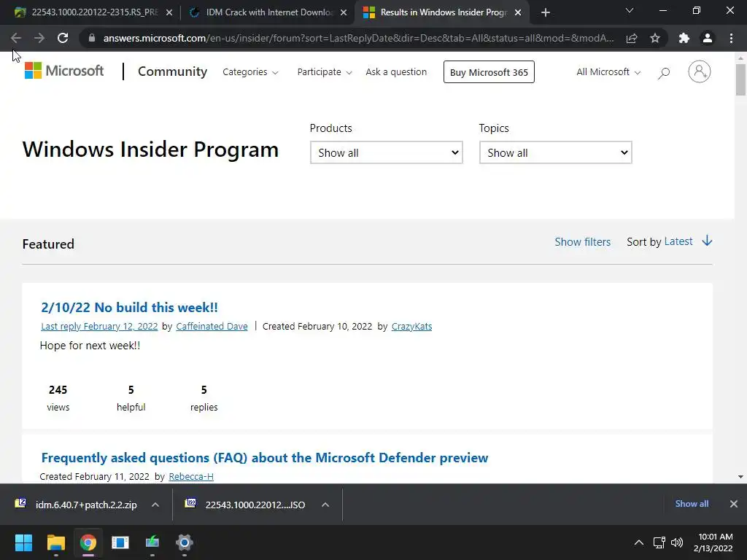
Task: Show hidden system tray icons
Action: pos(639,542)
